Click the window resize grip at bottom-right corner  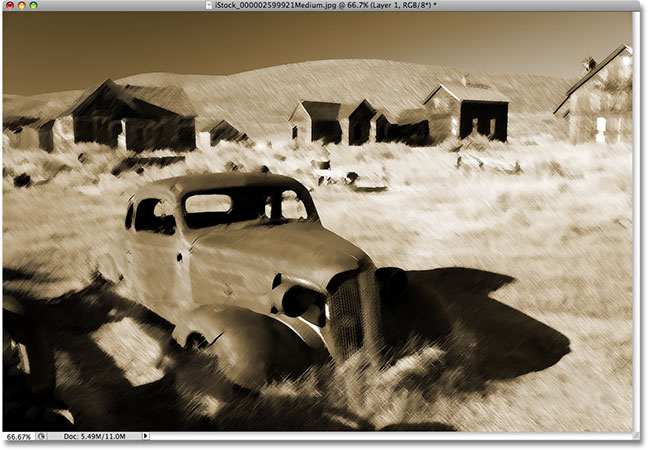click(x=635, y=436)
